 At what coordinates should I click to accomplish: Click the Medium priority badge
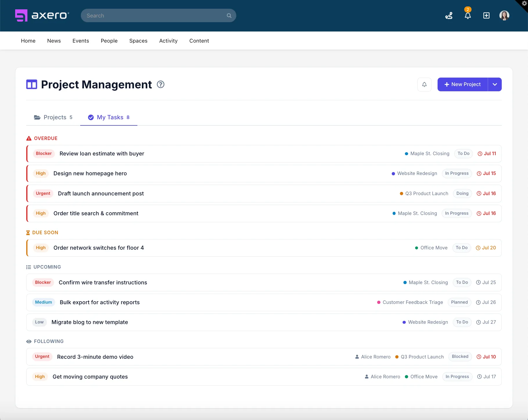tap(43, 302)
